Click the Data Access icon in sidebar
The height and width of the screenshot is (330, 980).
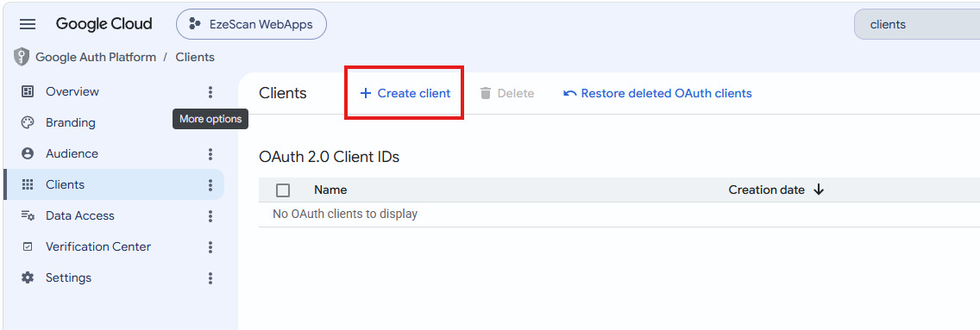coord(28,216)
